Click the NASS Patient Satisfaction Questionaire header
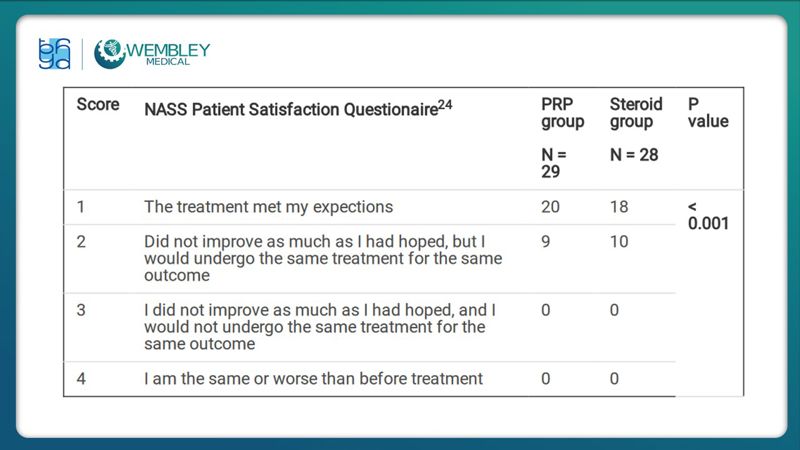 point(291,107)
